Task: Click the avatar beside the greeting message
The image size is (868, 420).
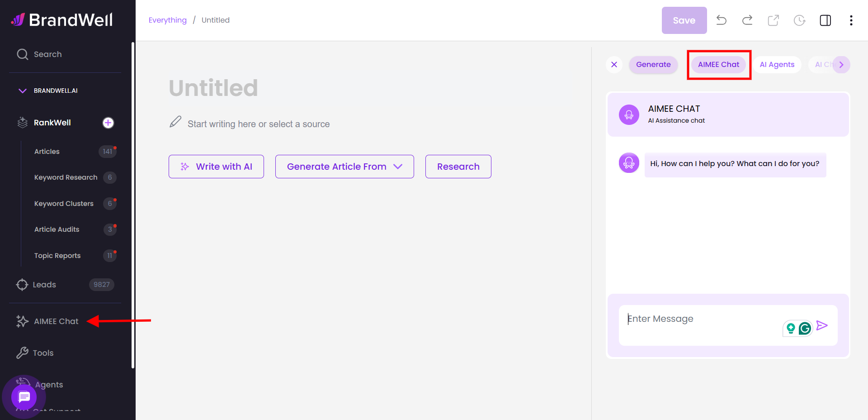Action: pos(629,163)
